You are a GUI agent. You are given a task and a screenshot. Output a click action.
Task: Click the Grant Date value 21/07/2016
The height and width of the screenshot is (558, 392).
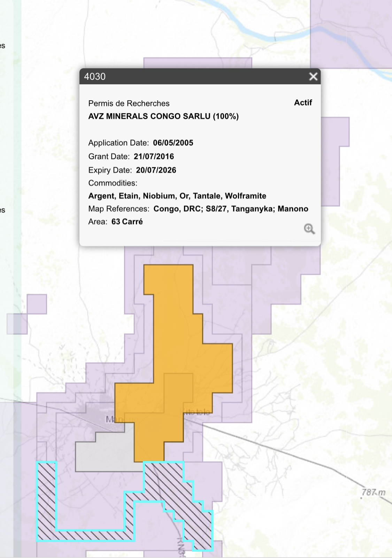154,156
